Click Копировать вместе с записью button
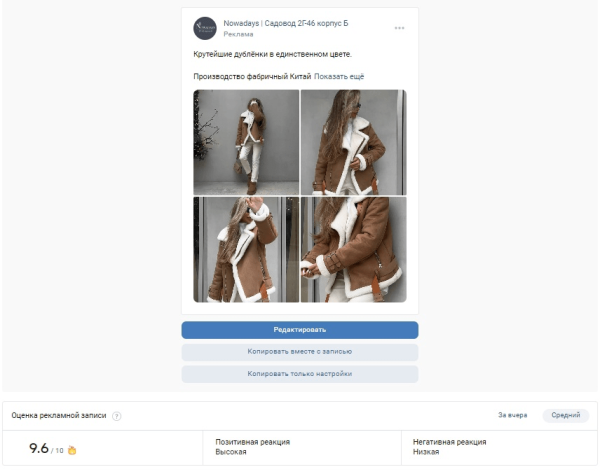Image resolution: width=600 pixels, height=474 pixels. point(300,352)
